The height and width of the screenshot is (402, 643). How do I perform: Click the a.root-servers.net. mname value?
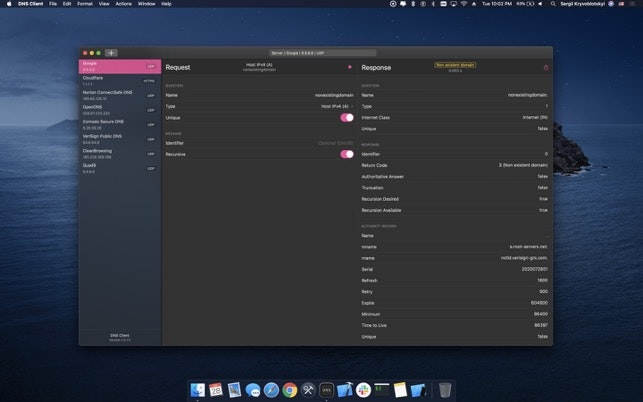click(529, 247)
